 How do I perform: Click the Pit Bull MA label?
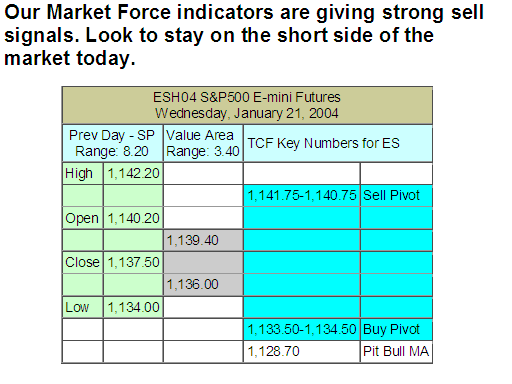(x=396, y=351)
